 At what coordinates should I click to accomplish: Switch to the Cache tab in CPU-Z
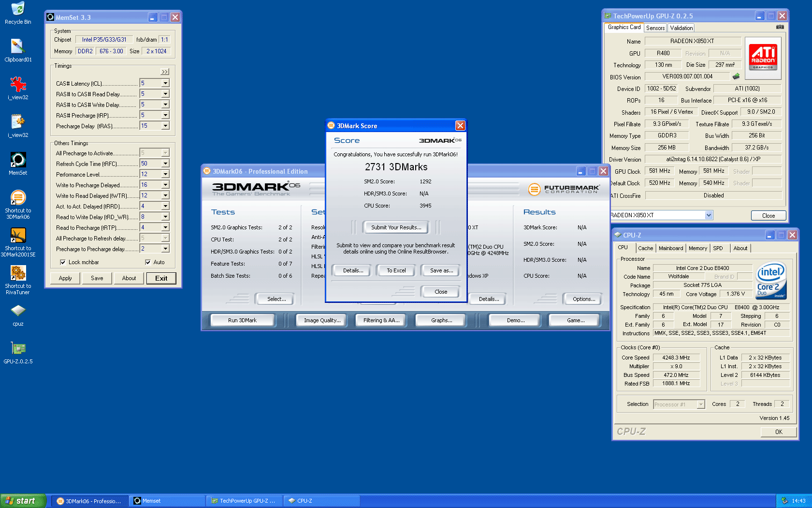[x=645, y=248]
